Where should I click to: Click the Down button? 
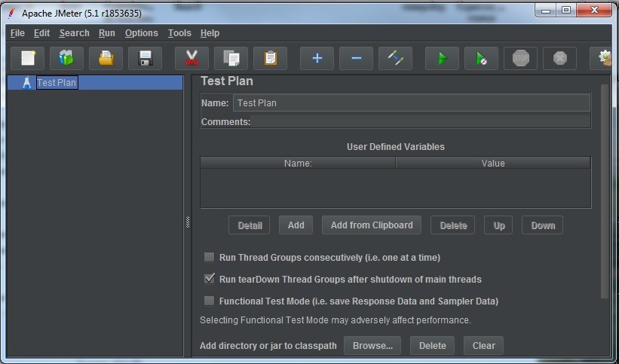(543, 225)
